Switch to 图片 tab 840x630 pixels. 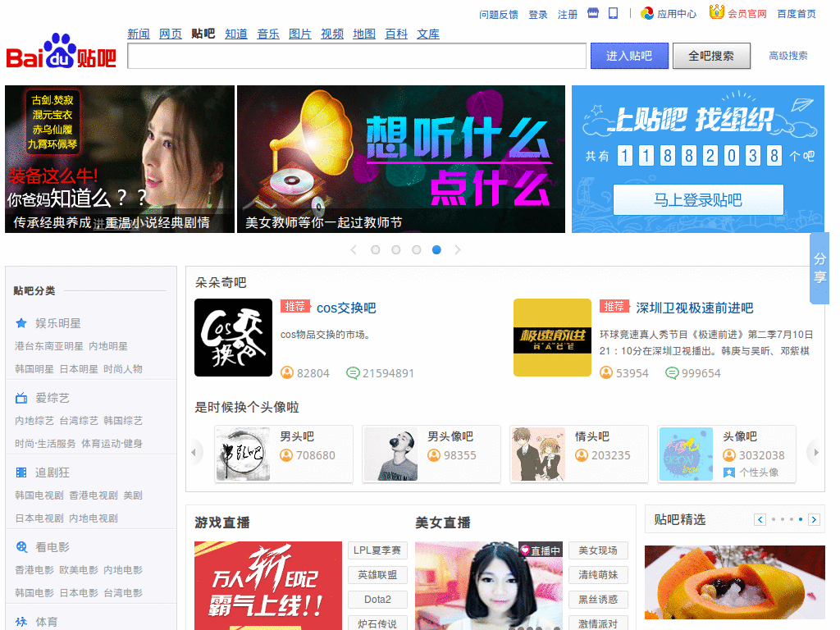[x=300, y=34]
